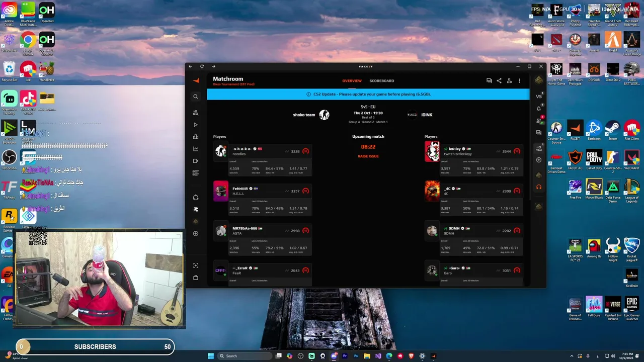Select the VALORANT desktop shortcut
The image size is (644, 362).
pos(631,160)
